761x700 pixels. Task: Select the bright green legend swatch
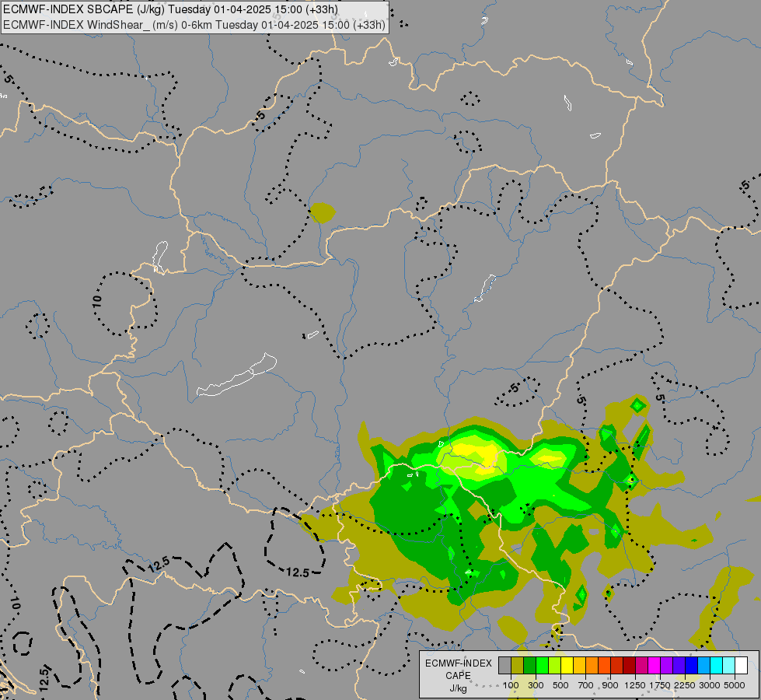pyautogui.click(x=542, y=666)
